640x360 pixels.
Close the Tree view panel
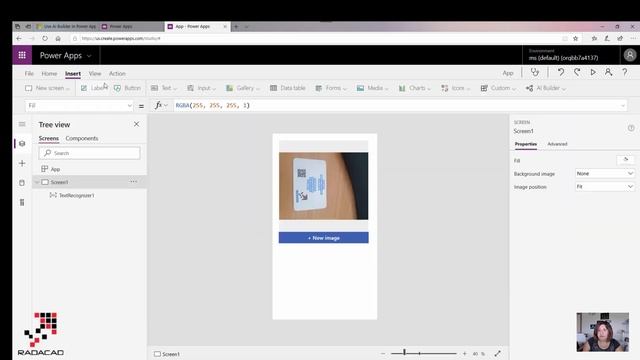(x=136, y=124)
